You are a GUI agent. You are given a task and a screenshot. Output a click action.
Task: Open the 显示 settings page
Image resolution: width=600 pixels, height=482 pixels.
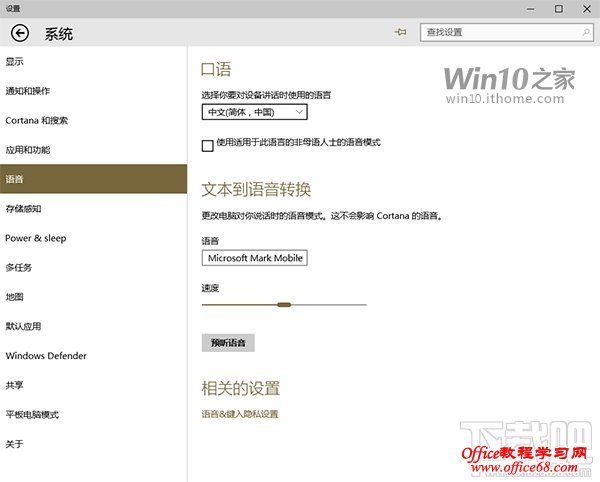(x=93, y=61)
